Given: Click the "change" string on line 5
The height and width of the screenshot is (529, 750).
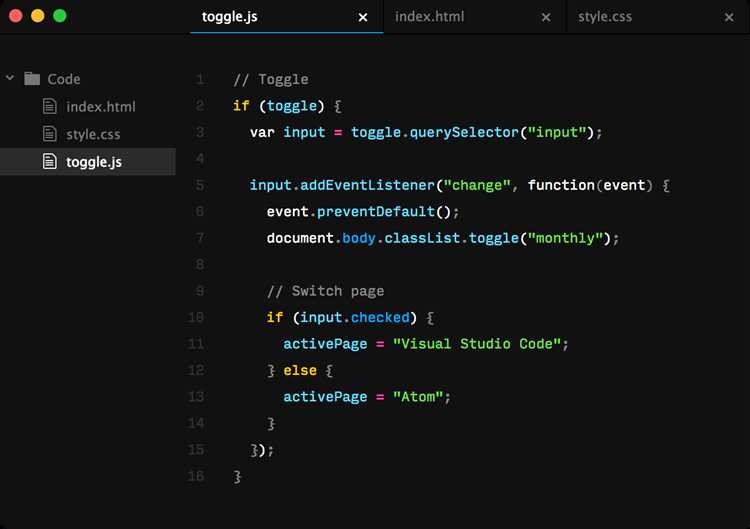Looking at the screenshot, I should coord(477,185).
